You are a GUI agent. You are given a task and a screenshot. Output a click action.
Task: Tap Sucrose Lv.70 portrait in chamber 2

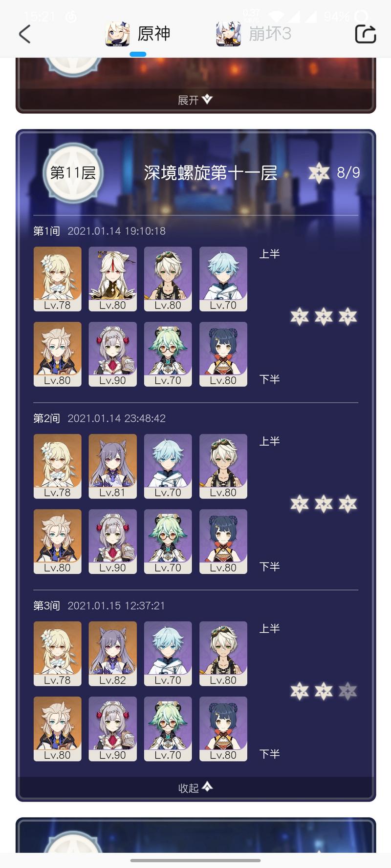coord(168,541)
